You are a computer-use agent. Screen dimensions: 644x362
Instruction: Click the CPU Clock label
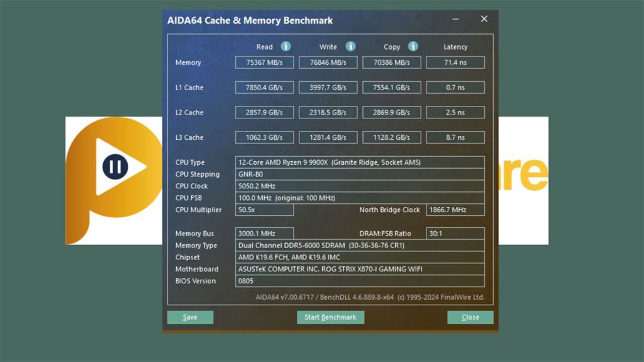click(x=191, y=186)
